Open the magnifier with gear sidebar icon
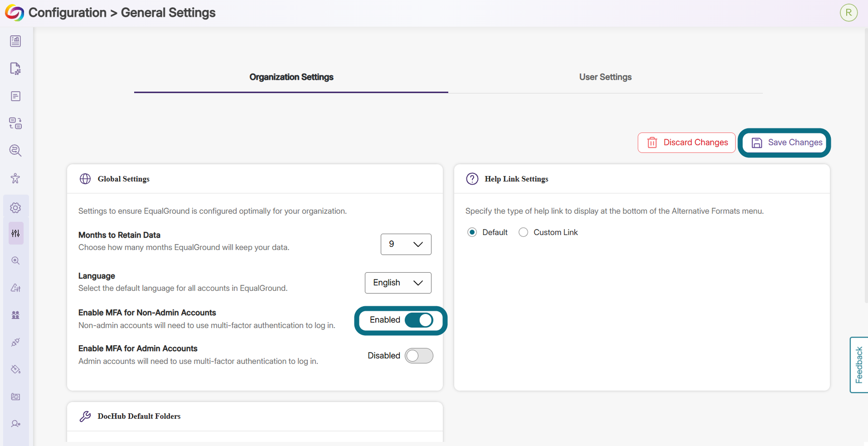The height and width of the screenshot is (446, 868). (15, 260)
